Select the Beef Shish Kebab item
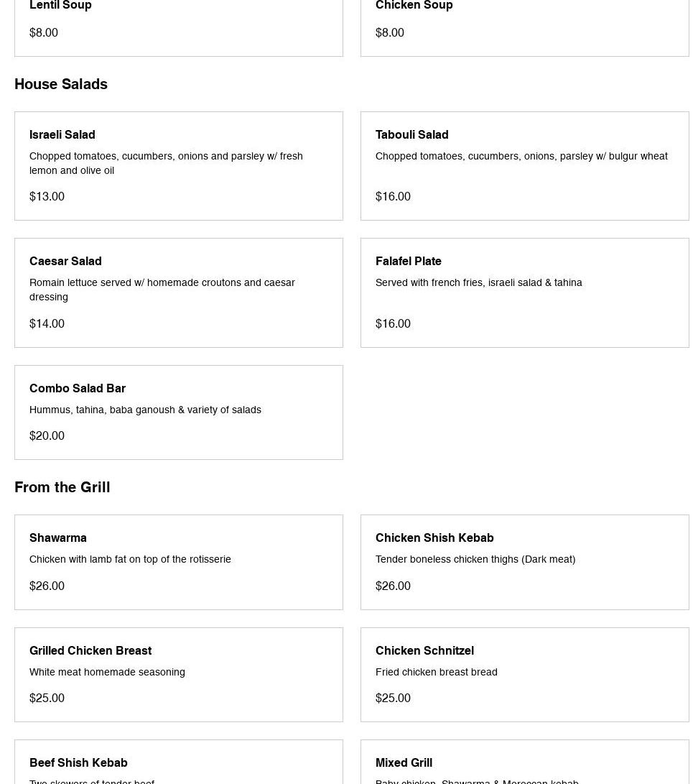 click(x=78, y=762)
